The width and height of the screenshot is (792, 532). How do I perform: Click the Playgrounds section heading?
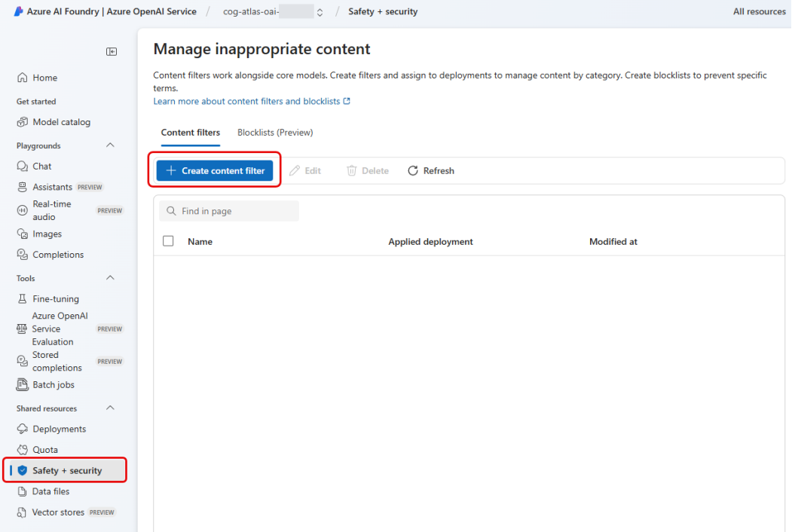pyautogui.click(x=38, y=145)
